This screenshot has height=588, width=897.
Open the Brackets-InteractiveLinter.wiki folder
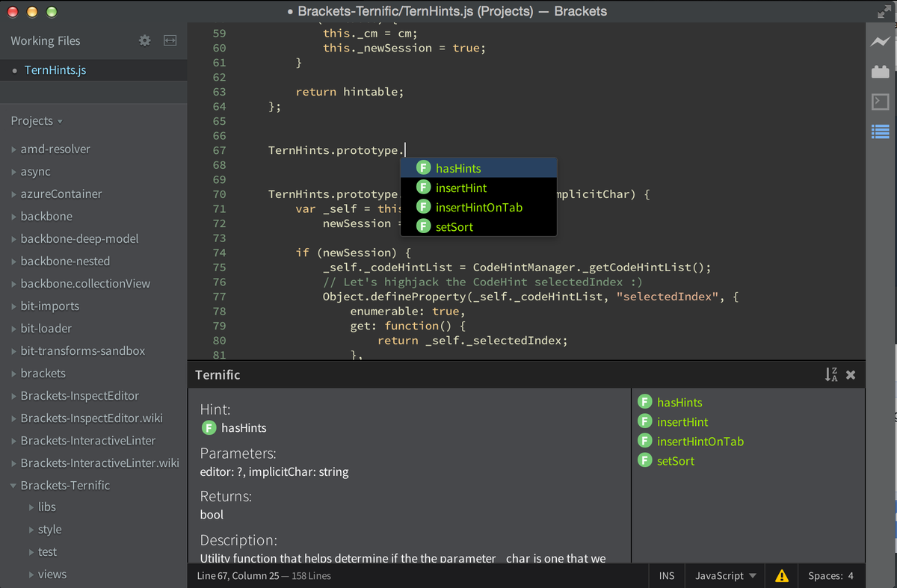pos(99,463)
